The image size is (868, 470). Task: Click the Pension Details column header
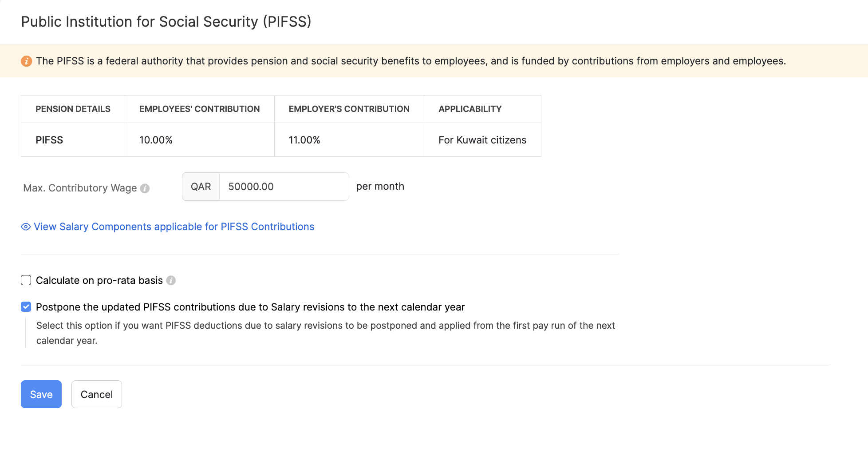[x=73, y=109]
